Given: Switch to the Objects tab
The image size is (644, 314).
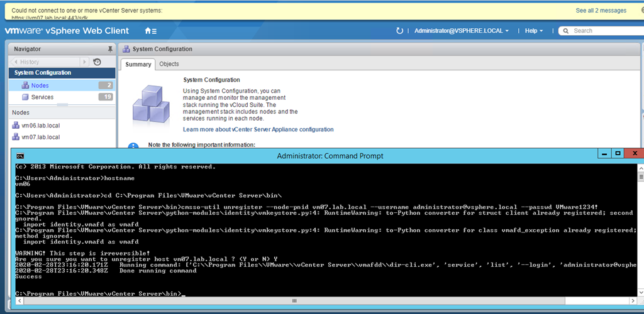Looking at the screenshot, I should (169, 64).
